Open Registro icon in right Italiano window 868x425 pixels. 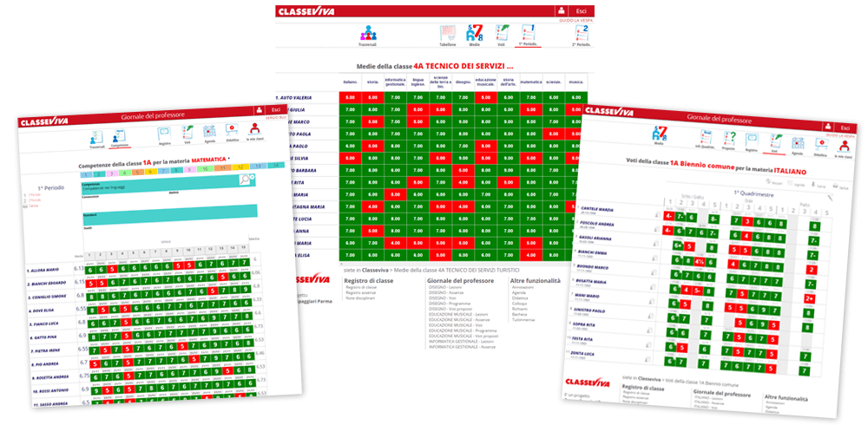(x=751, y=141)
